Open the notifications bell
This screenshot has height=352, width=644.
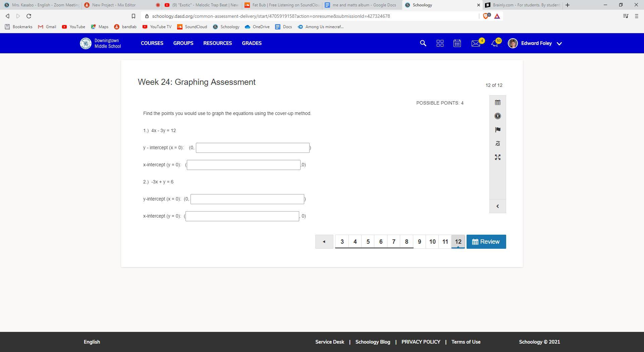pyautogui.click(x=494, y=43)
